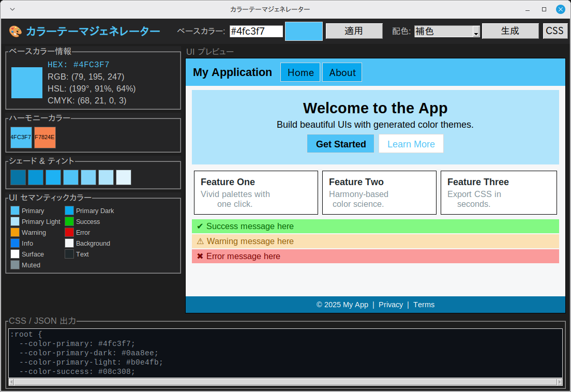
Task: Click the red cross icon in the error banner
Action: [x=200, y=256]
